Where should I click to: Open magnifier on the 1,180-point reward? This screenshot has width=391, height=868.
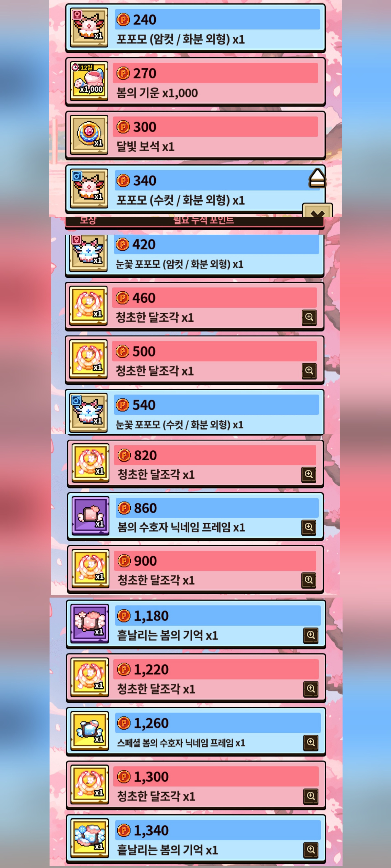click(311, 636)
